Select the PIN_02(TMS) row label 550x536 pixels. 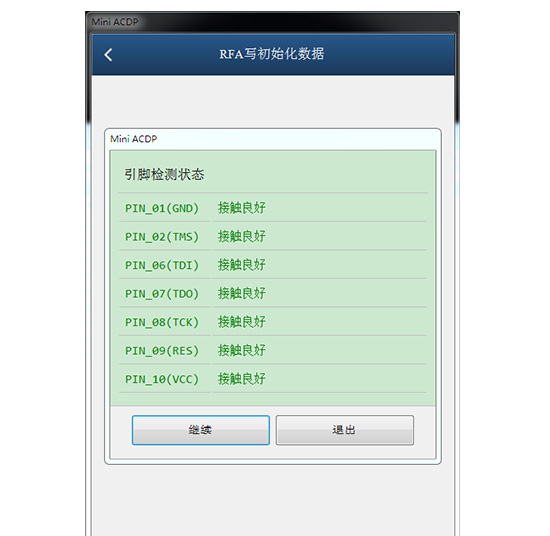click(162, 237)
